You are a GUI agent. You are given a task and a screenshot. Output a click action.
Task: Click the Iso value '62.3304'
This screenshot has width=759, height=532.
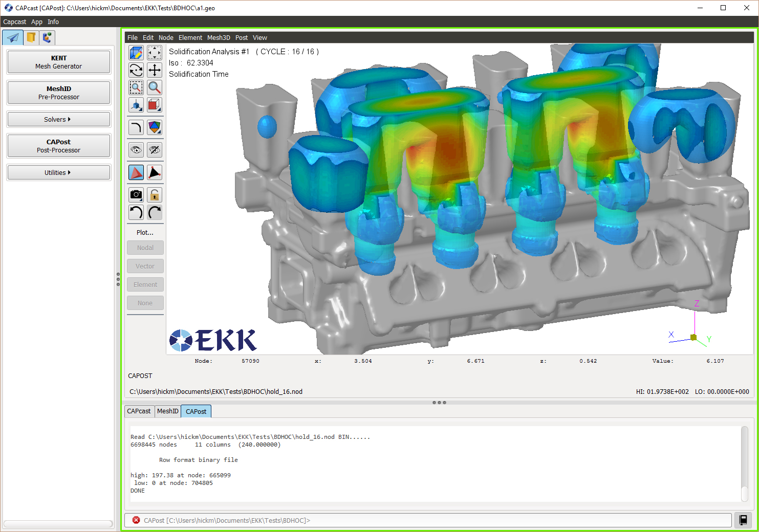tap(200, 63)
